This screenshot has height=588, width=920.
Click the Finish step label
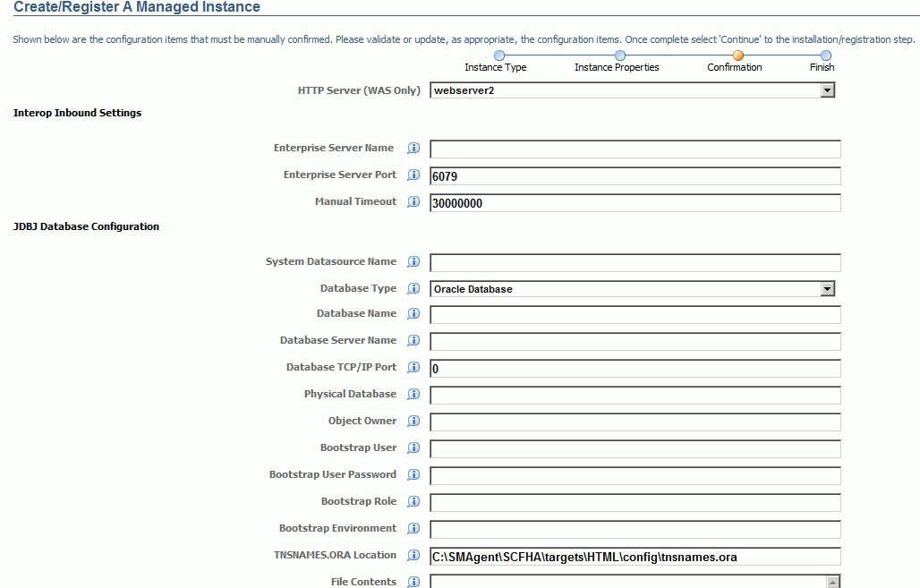(822, 67)
